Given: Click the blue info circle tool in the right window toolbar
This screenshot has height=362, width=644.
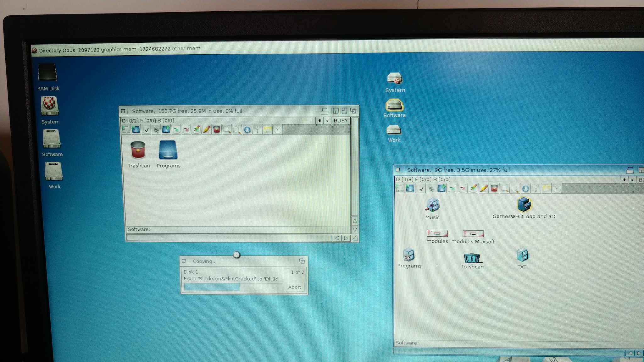Looking at the screenshot, I should (525, 189).
